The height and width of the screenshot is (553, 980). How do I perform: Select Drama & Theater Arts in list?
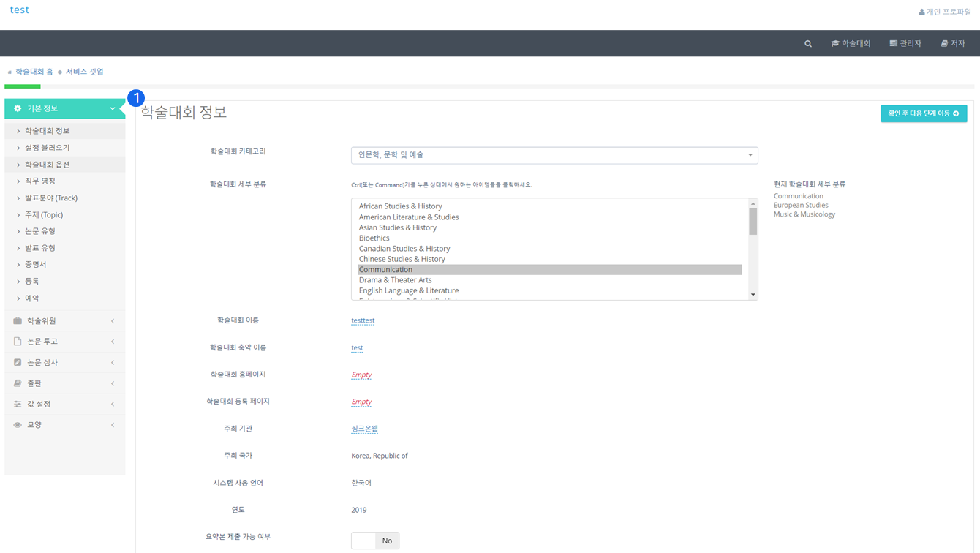click(549, 280)
